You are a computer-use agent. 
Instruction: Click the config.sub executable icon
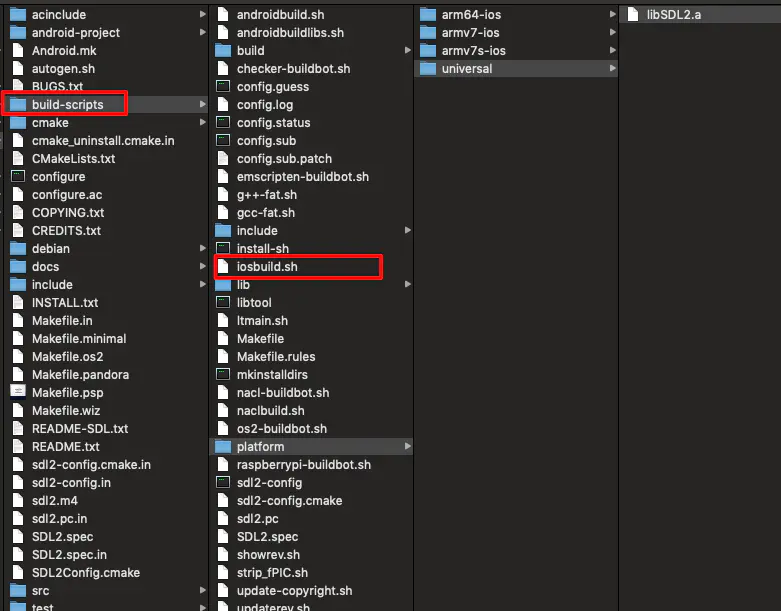(223, 140)
